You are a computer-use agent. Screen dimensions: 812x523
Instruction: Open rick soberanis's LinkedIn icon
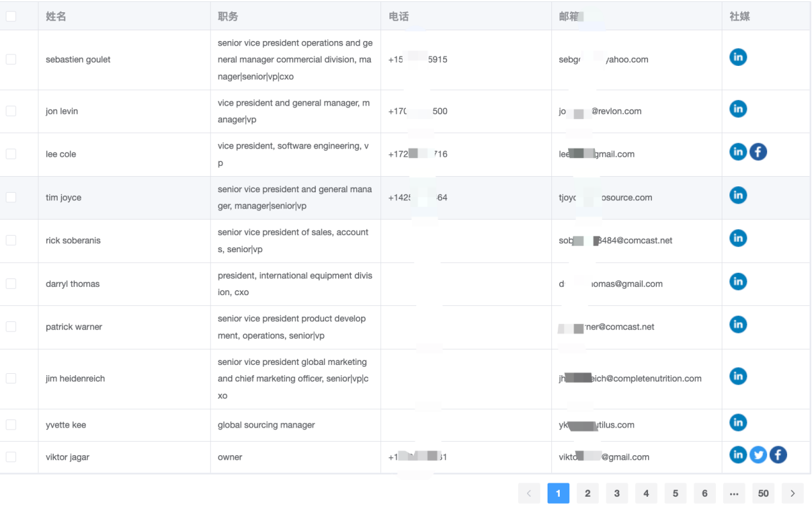click(738, 238)
